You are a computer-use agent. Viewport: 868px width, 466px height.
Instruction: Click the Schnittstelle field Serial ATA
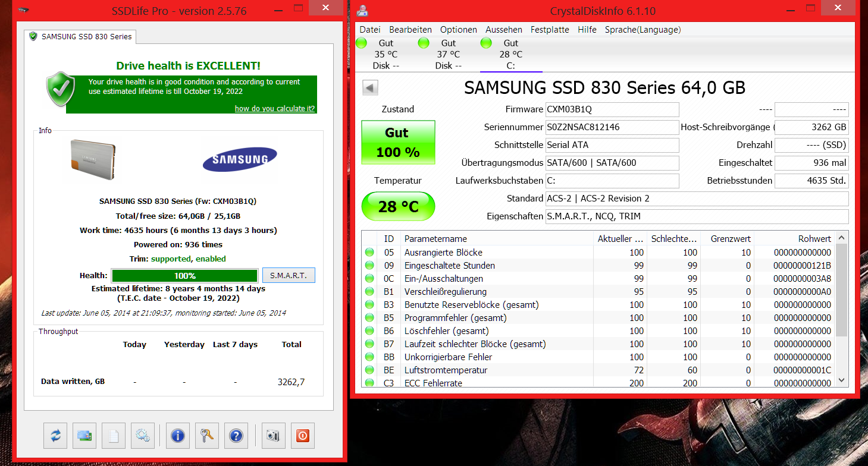click(x=612, y=145)
